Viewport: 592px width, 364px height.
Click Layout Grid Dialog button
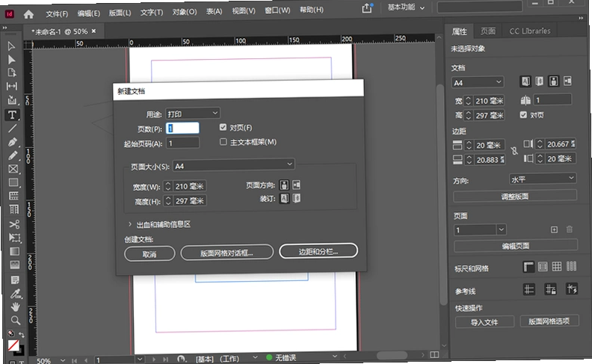(x=226, y=253)
